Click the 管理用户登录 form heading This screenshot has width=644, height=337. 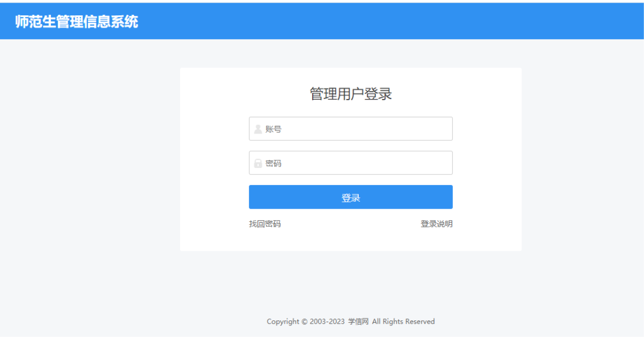click(x=350, y=94)
